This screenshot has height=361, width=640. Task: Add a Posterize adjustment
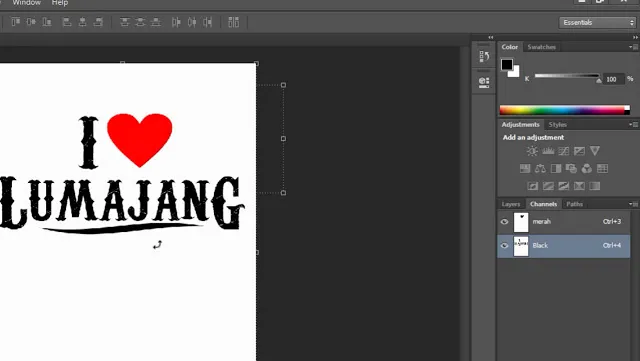point(548,186)
